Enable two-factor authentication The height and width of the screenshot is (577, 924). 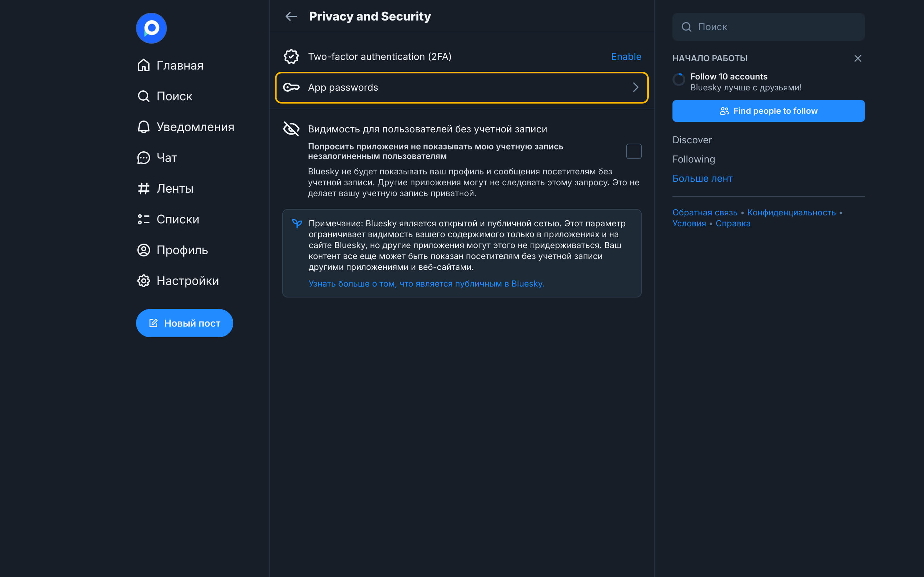point(626,56)
